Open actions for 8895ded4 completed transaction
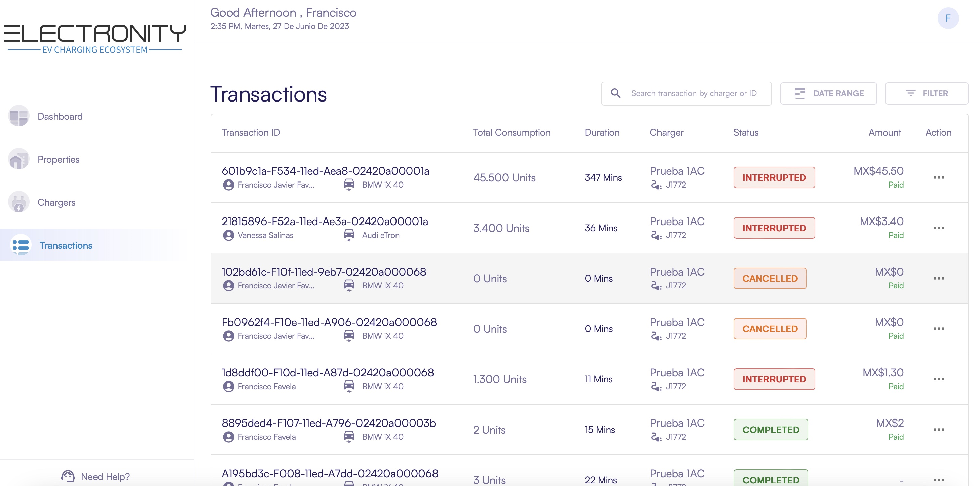The image size is (980, 486). pyautogui.click(x=939, y=429)
